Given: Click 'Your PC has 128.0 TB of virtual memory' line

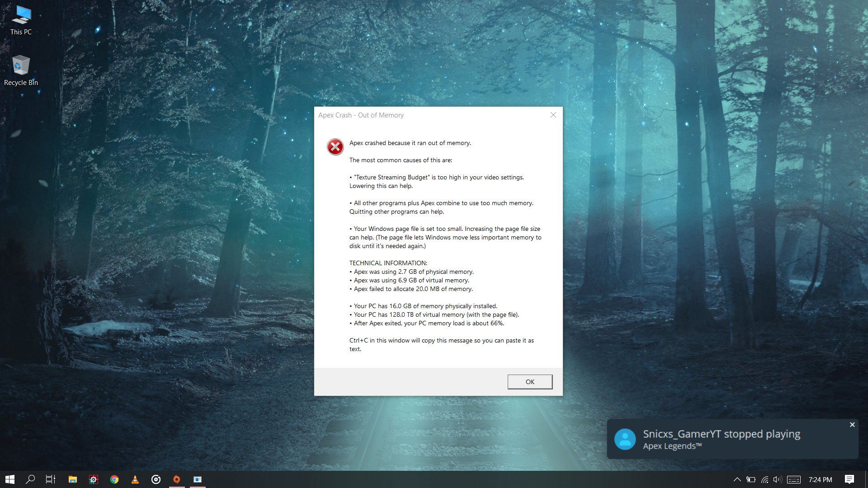Looking at the screenshot, I should tap(434, 314).
